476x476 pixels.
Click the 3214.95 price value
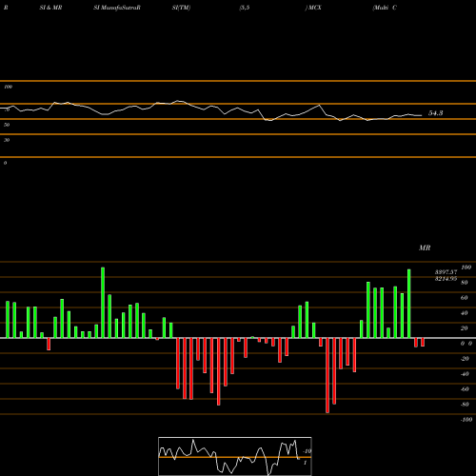pyautogui.click(x=446, y=279)
